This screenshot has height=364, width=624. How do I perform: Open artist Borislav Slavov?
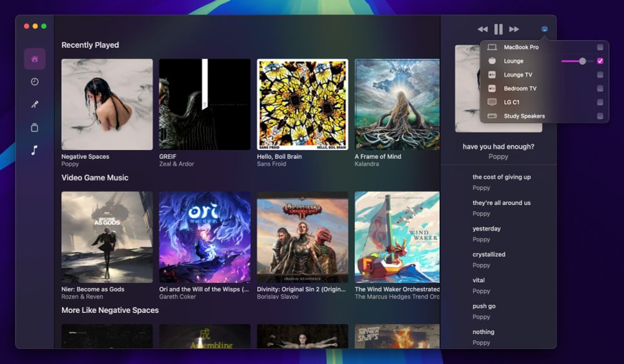click(x=278, y=297)
